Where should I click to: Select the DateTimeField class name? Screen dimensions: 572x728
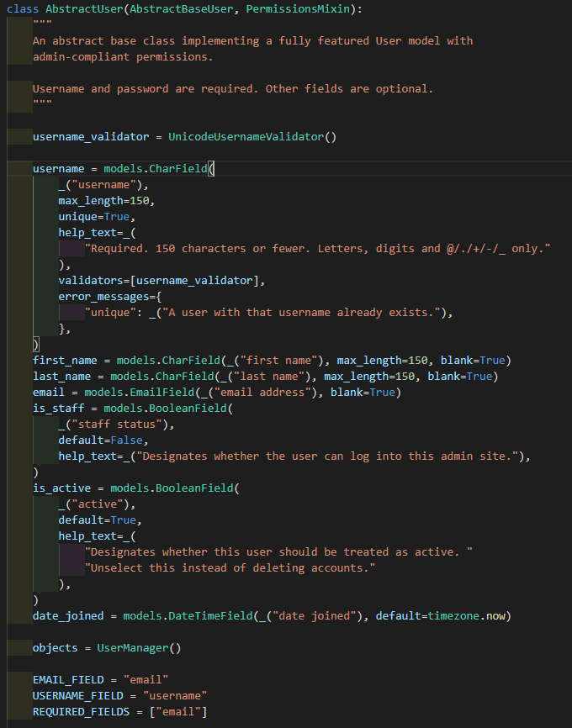coord(210,615)
